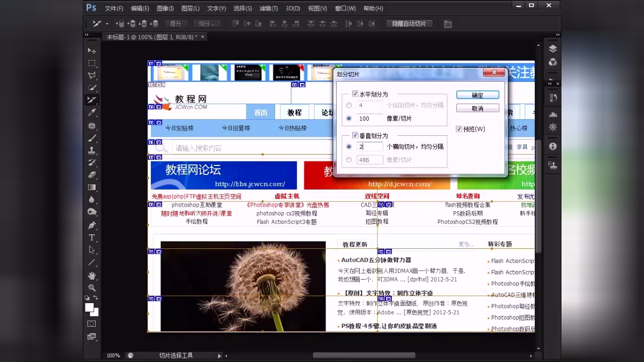Expand right panel dock double-arrow

[557, 35]
